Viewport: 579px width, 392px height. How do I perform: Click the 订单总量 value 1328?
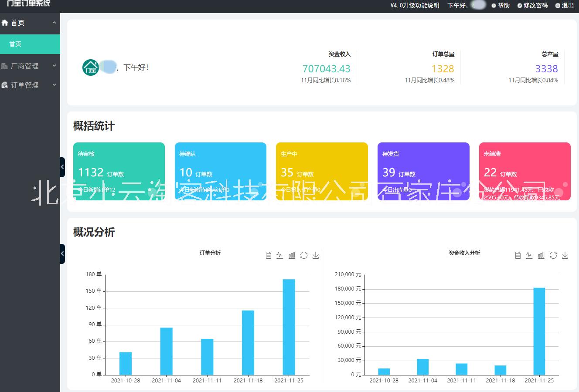tap(443, 69)
